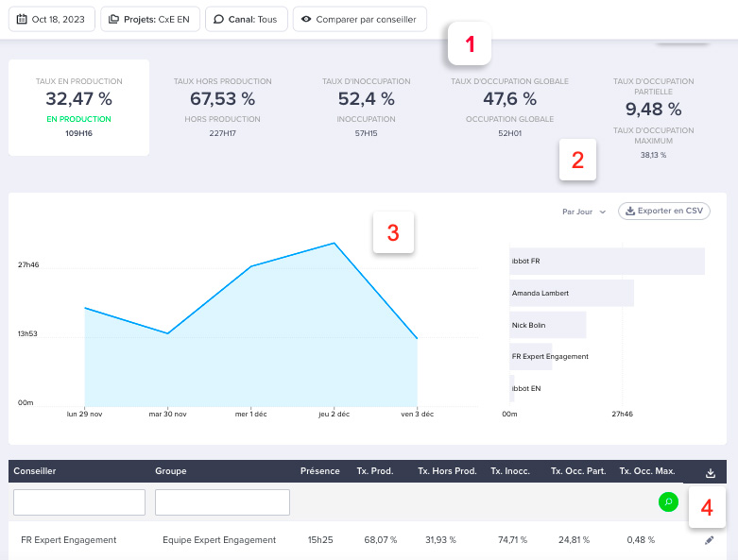
Task: Sort by Tx. Prod. column header
Action: [x=376, y=471]
